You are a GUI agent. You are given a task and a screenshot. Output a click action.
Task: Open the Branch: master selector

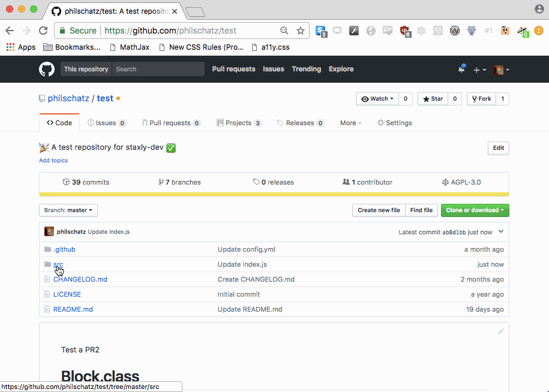click(68, 210)
